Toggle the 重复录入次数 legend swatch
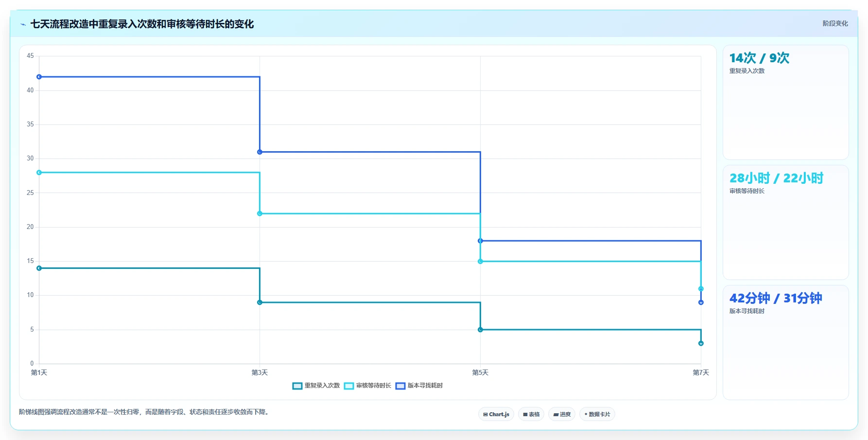This screenshot has width=868, height=440. click(x=297, y=386)
